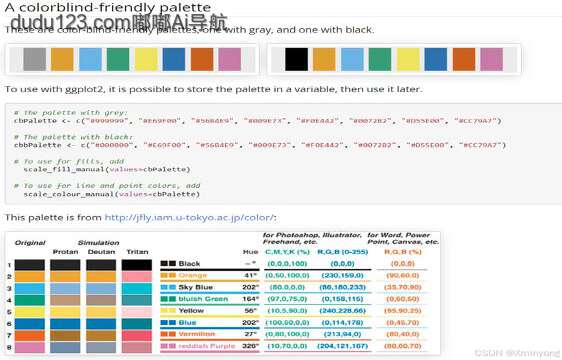562x360 pixels.
Task: Click the cbPalette code line with grey hex
Action: tap(257, 121)
